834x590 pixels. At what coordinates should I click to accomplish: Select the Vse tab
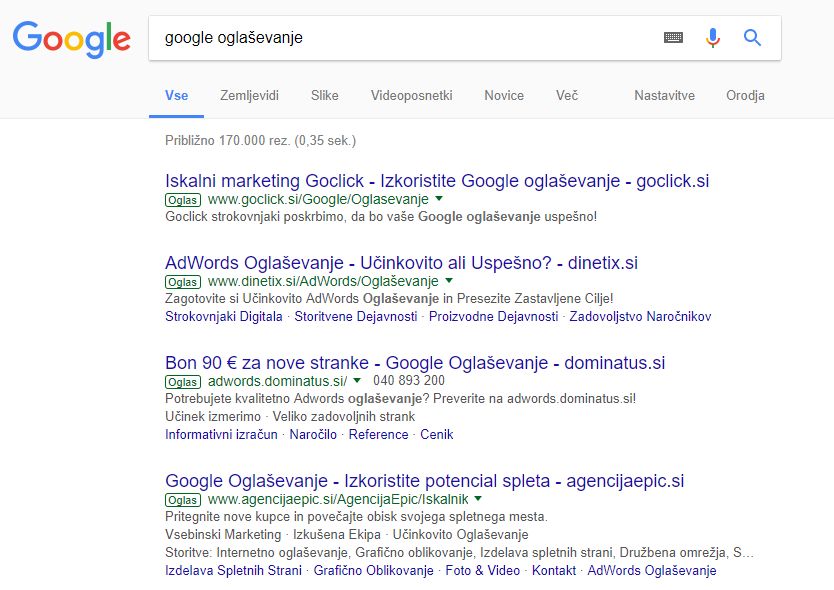pos(177,96)
